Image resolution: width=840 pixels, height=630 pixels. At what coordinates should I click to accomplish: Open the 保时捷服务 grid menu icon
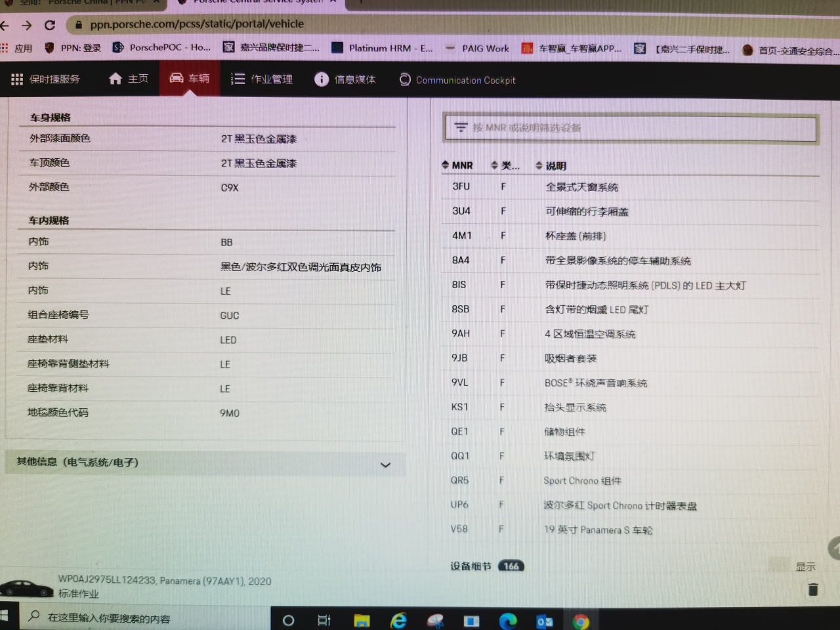[17, 79]
